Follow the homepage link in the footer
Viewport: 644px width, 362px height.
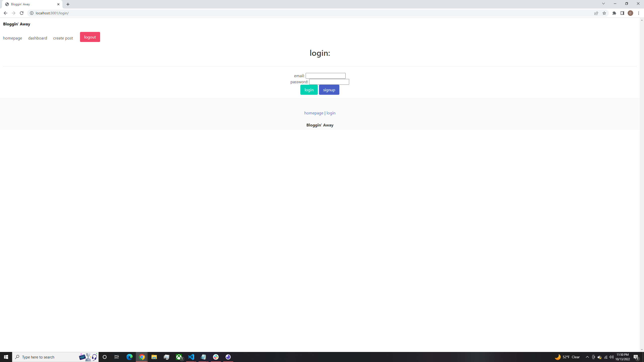[x=313, y=113]
